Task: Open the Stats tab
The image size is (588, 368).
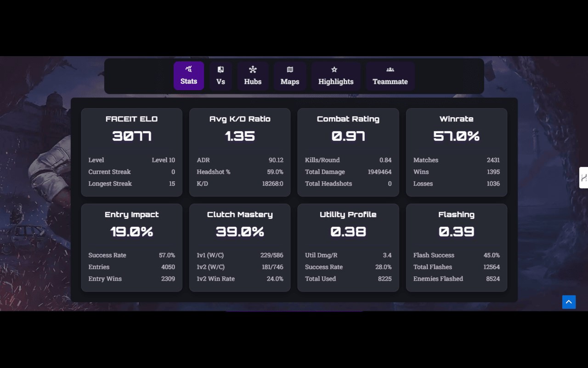Action: (x=189, y=75)
